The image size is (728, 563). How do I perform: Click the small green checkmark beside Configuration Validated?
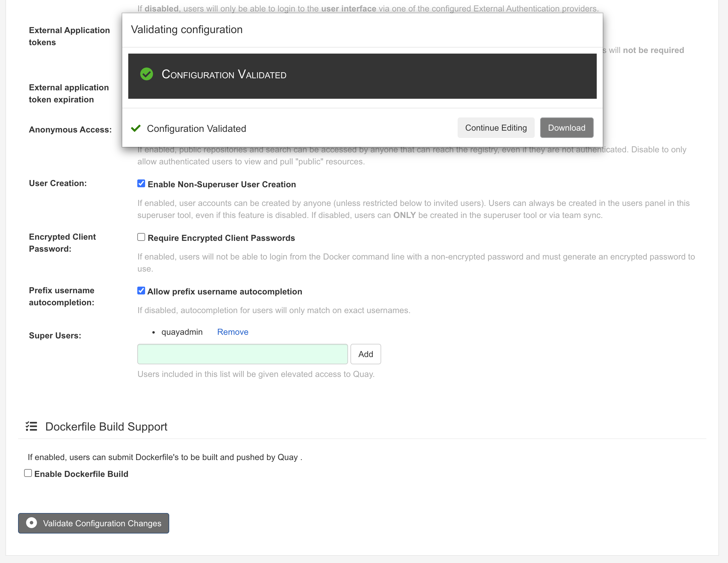pos(136,128)
